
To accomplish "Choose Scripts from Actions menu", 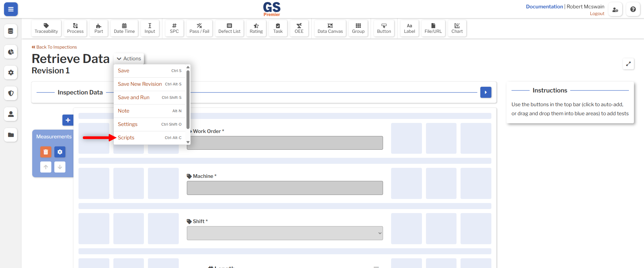I will point(150,138).
